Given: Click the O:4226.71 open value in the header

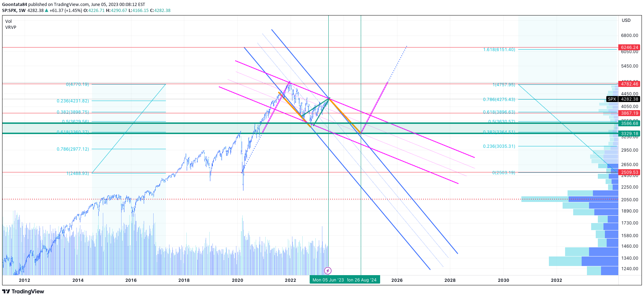Looking at the screenshot, I should pyautogui.click(x=94, y=11).
